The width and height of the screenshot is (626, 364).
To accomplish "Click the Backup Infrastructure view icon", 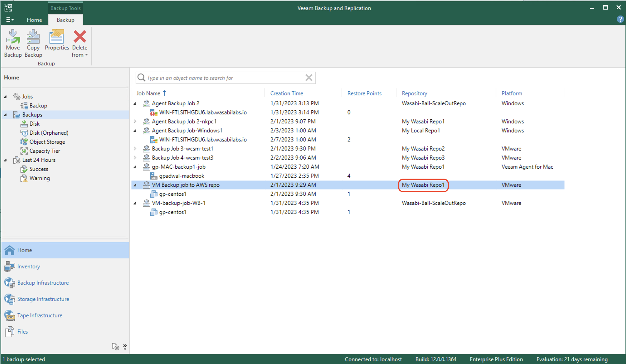I will 10,283.
